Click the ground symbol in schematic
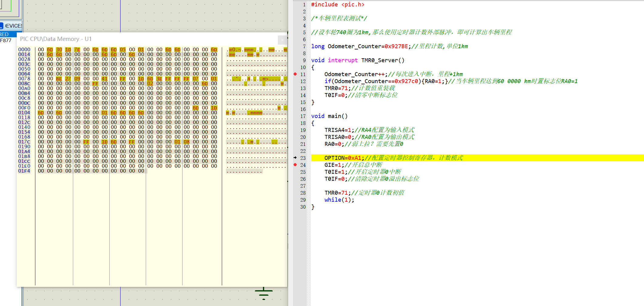Viewport: 644px width, 306px height. click(x=264, y=293)
